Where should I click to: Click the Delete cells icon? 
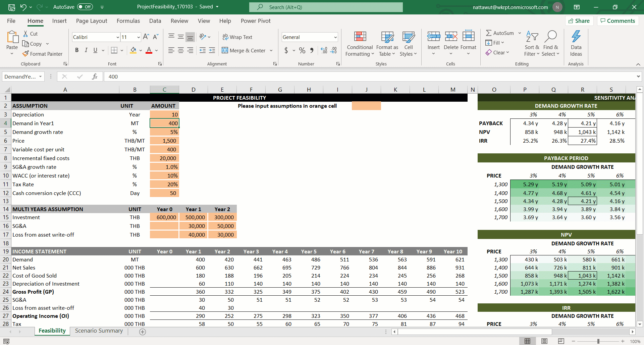451,36
